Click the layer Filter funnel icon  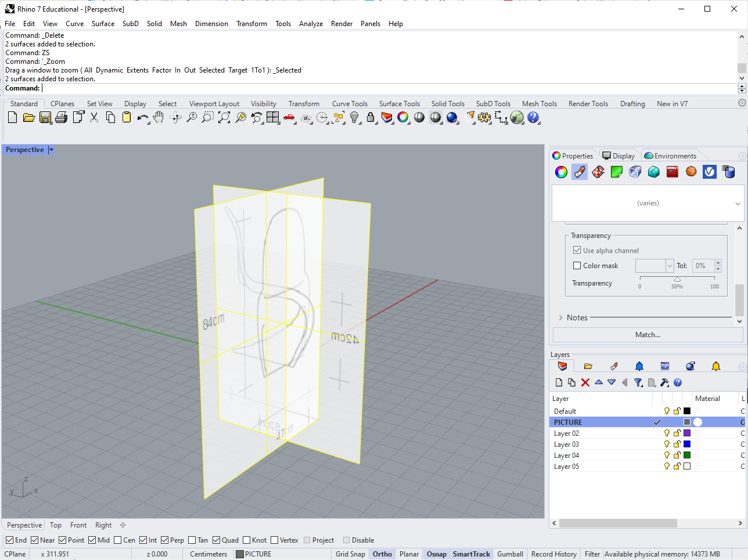pos(638,382)
